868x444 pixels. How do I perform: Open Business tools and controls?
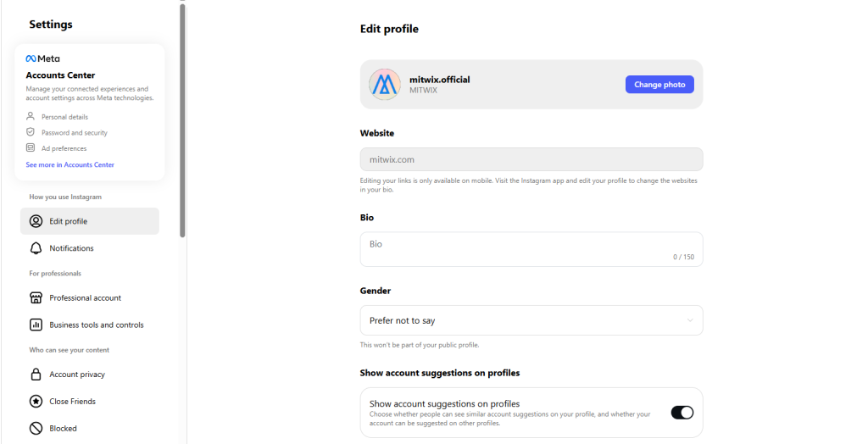pos(97,325)
